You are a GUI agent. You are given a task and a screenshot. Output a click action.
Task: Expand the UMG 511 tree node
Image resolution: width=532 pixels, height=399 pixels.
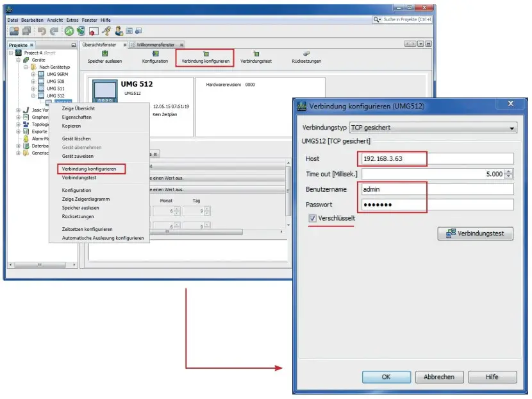coord(33,89)
